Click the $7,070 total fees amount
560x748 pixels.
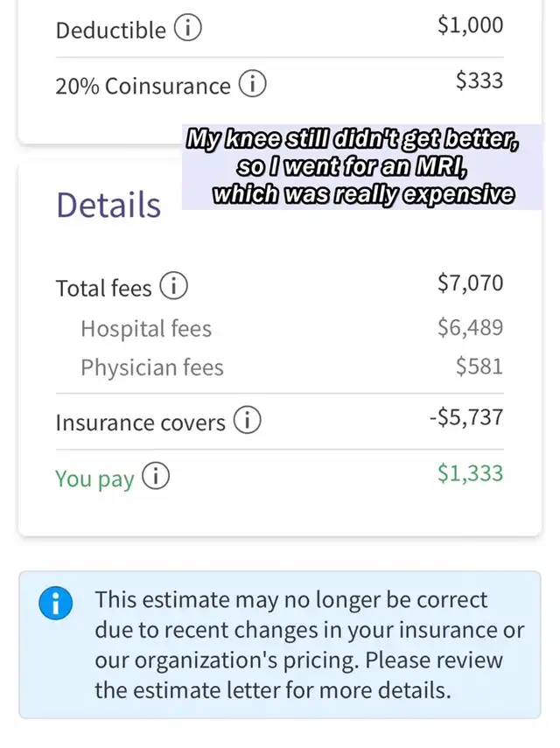pos(470,283)
